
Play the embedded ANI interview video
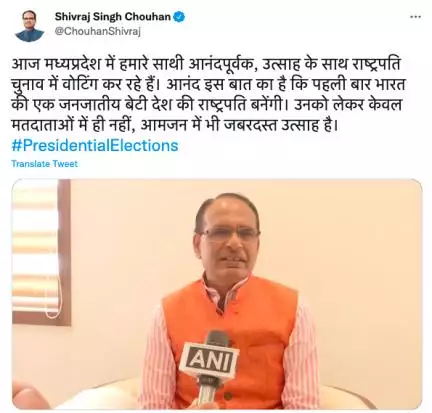[217, 294]
